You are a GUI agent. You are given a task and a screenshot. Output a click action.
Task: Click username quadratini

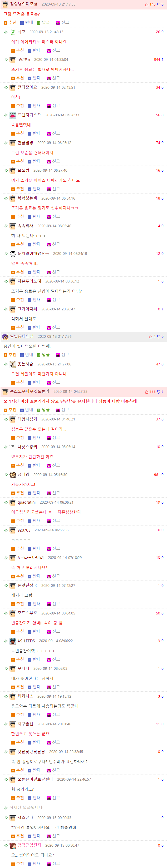[x=26, y=502]
